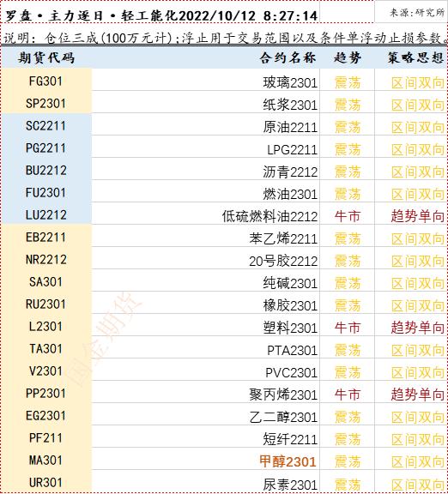Click 区间双向 strategy in the 尿素2301 row
The image size is (448, 494).
click(x=418, y=485)
